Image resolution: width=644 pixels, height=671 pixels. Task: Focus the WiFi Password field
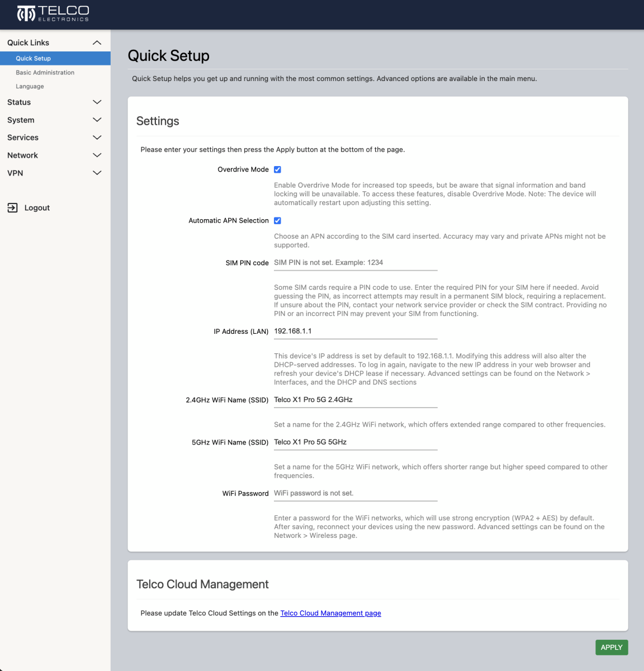356,494
